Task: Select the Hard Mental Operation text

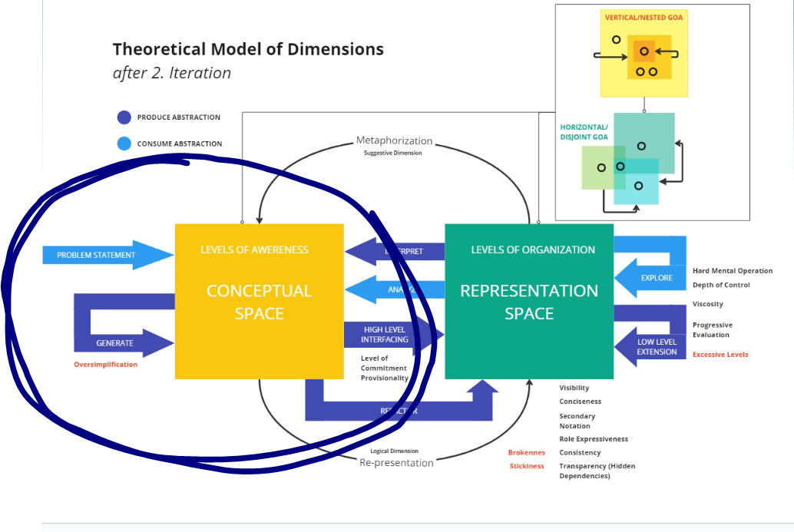Action: point(732,271)
